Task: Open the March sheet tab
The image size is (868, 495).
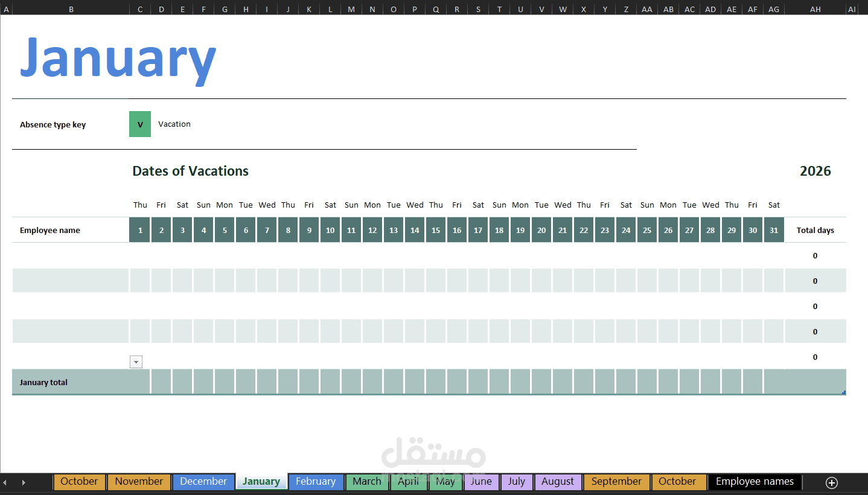Action: pos(367,482)
